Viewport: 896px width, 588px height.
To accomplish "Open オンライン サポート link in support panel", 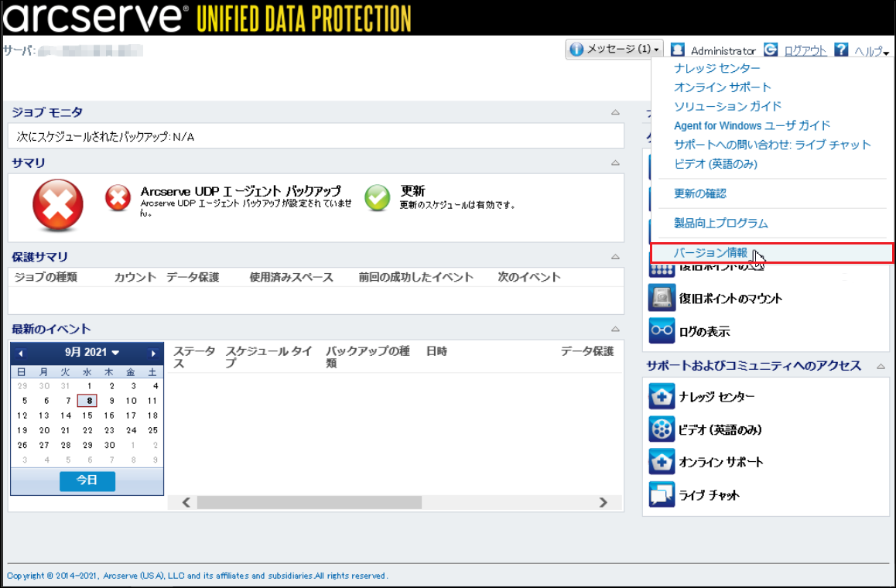I will (x=720, y=463).
